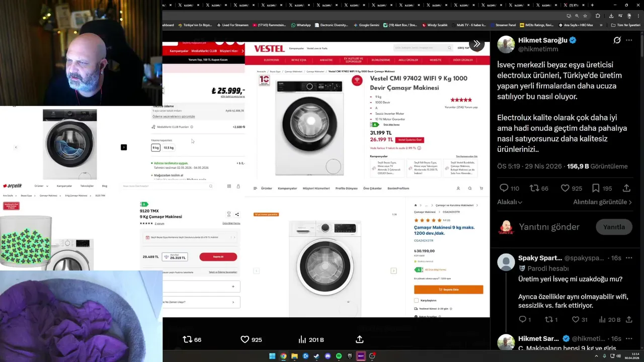Click Hikmet Saroğlu's avatar on main post
This screenshot has height=362, width=644.
click(x=506, y=44)
